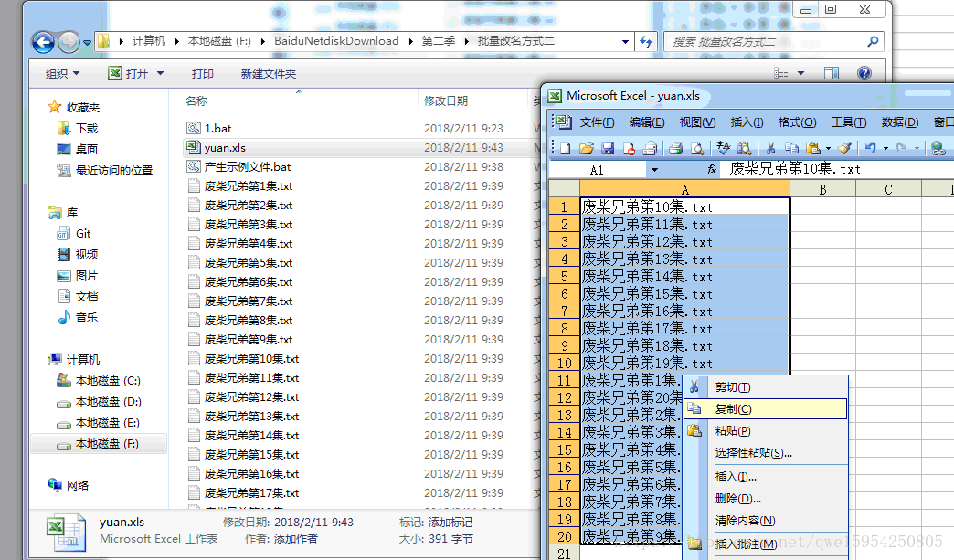Click the Insert Function fx icon
This screenshot has height=560, width=954.
click(712, 169)
